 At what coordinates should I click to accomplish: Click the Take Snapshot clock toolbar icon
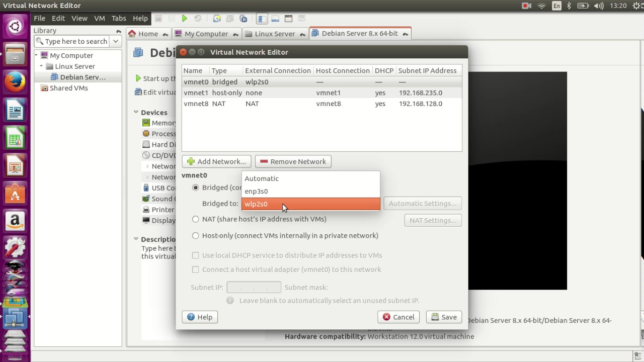click(x=217, y=19)
